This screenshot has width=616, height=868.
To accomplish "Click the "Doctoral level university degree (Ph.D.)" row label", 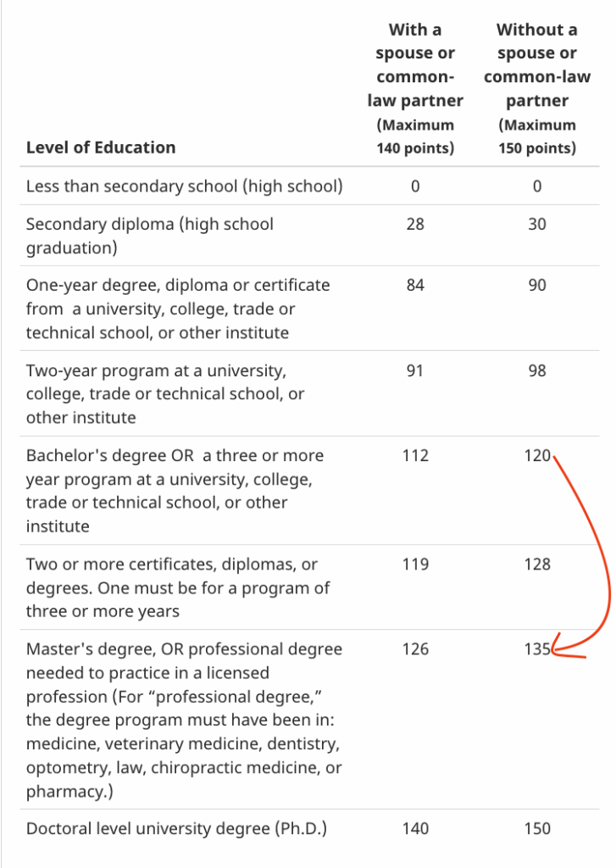I will (176, 828).
